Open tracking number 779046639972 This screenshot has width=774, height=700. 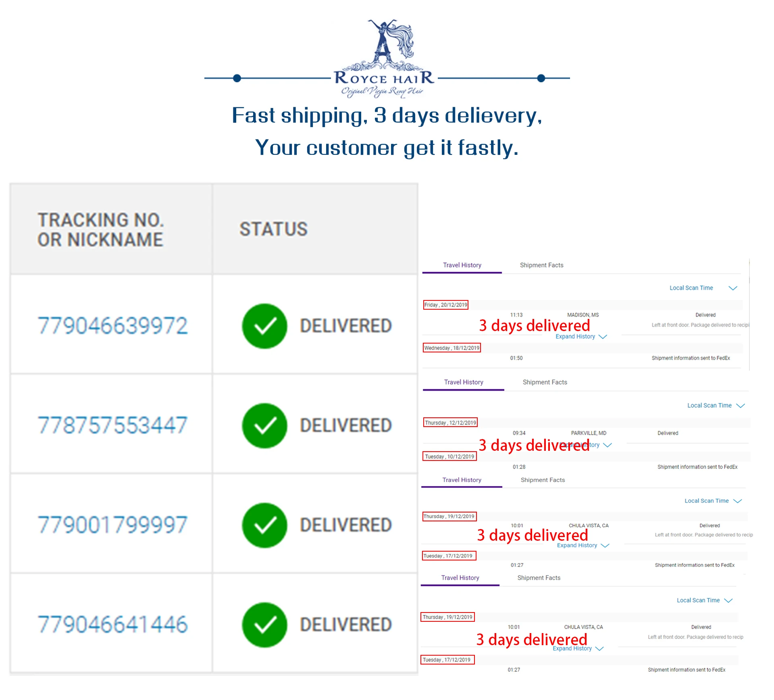113,326
